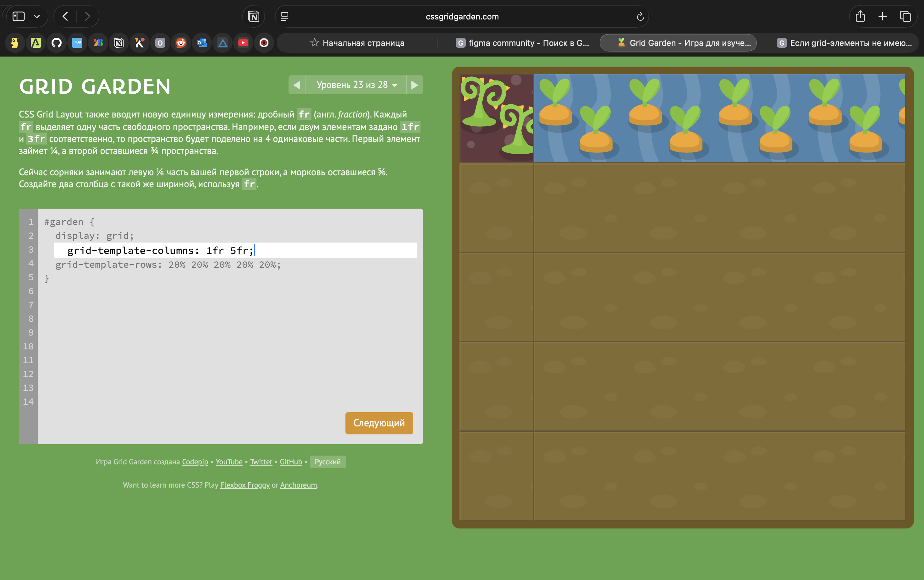Open the Outlook pinned tab

201,43
